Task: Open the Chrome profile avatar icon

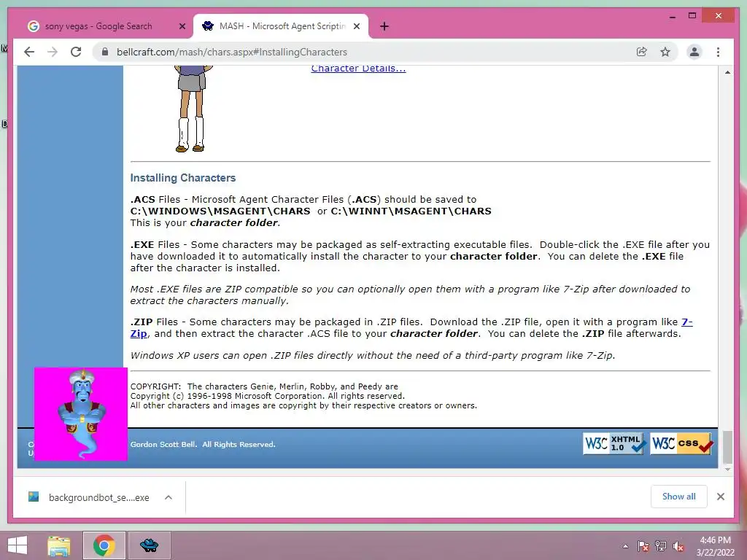Action: (694, 52)
